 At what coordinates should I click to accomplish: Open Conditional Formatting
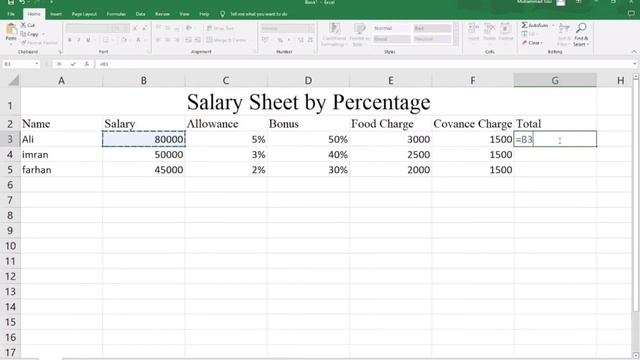click(x=334, y=35)
